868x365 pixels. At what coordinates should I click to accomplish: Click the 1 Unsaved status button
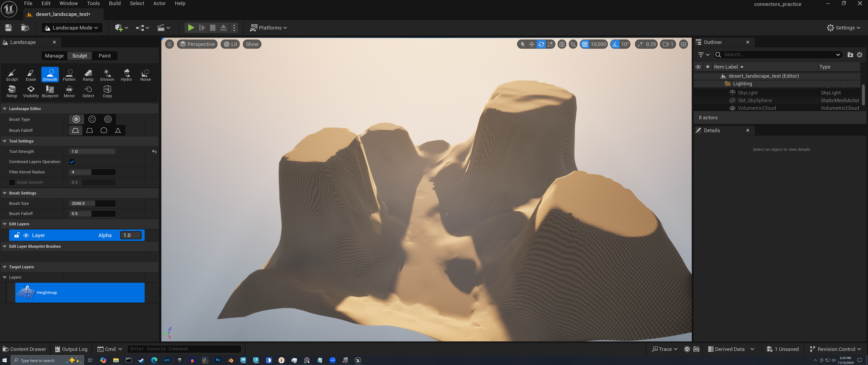tap(783, 349)
